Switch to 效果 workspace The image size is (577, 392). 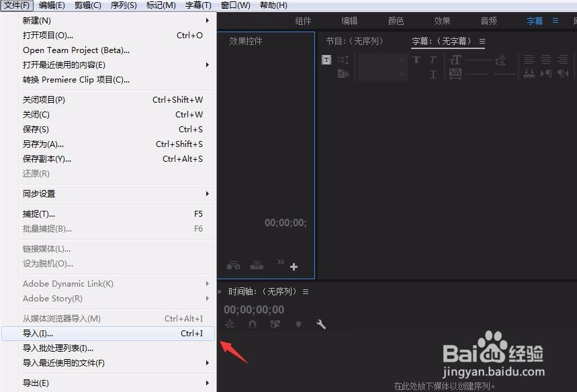coord(442,21)
